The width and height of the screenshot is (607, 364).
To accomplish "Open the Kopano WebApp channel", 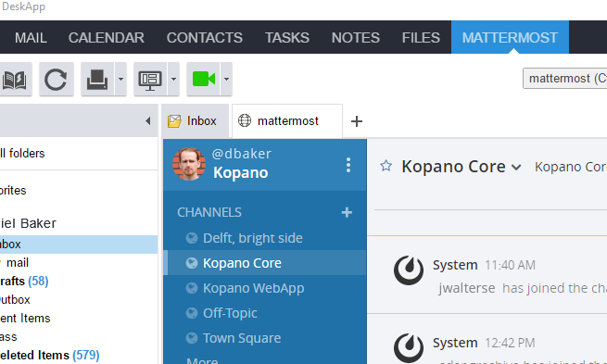I will 254,288.
